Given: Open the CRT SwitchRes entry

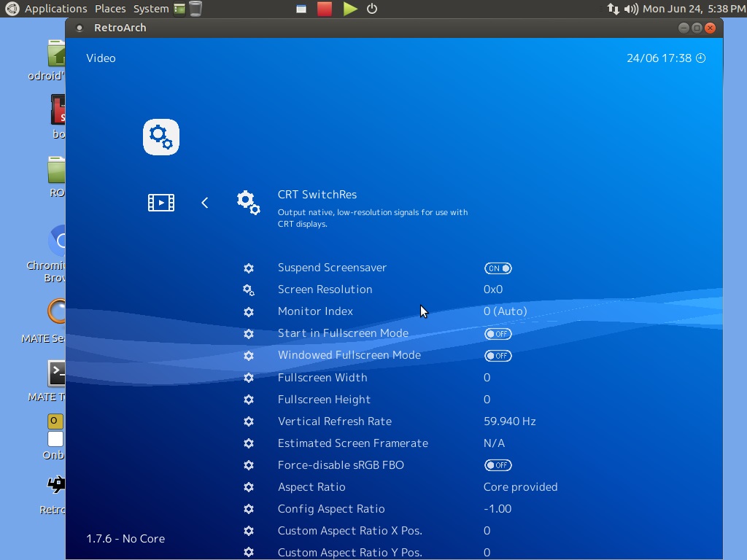Looking at the screenshot, I should [x=317, y=195].
